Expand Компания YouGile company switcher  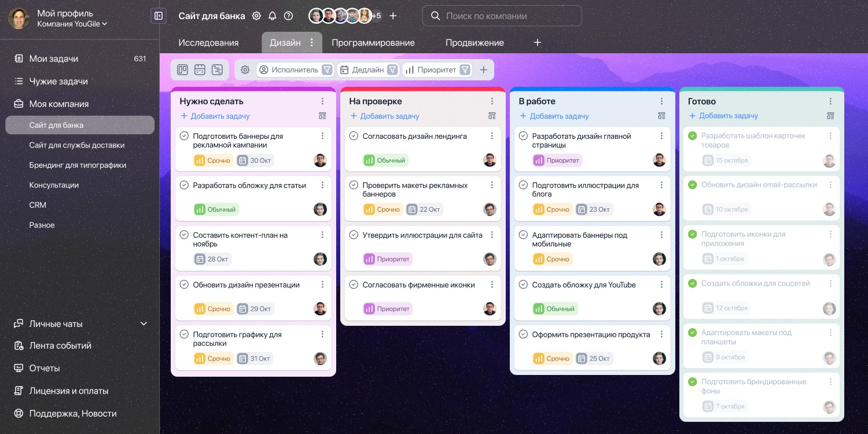click(72, 24)
